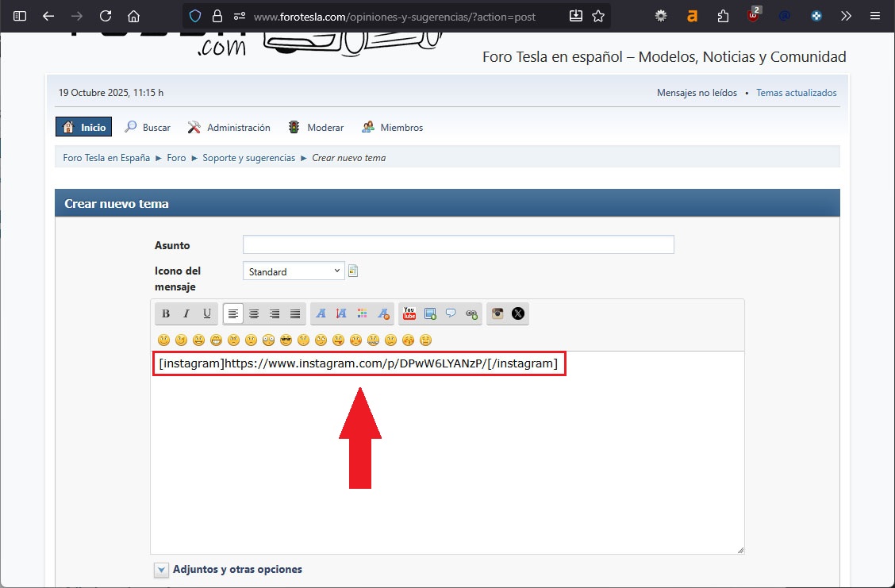Toggle italic formatting
This screenshot has height=588, width=895.
[x=186, y=313]
